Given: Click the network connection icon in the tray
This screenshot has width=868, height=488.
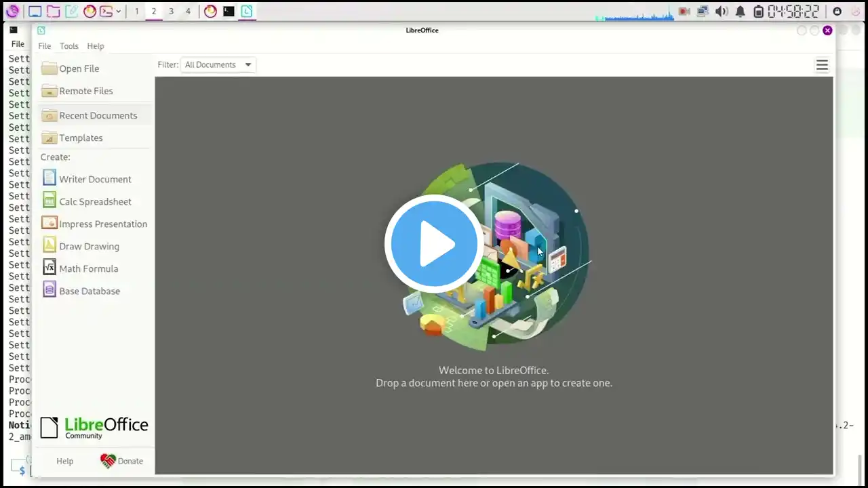Looking at the screenshot, I should [703, 12].
